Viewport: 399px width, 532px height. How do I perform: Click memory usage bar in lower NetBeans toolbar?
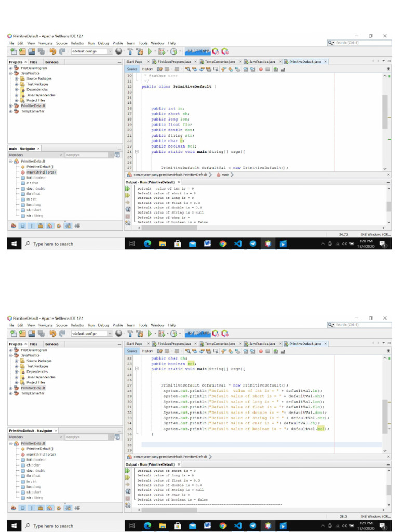[198, 334]
